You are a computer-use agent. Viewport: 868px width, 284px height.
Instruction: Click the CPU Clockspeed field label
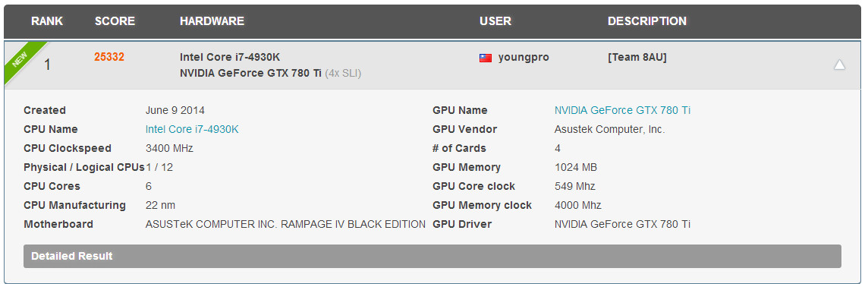pos(67,148)
